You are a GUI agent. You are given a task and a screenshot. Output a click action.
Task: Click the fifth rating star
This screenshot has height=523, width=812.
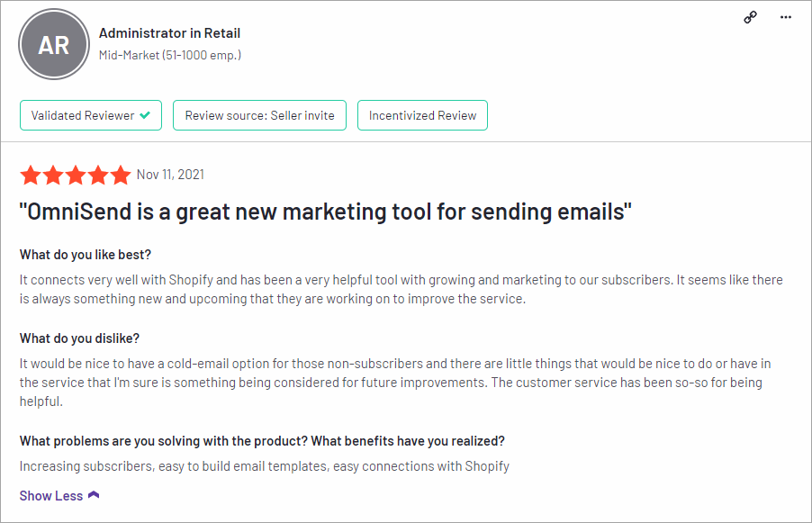121,175
